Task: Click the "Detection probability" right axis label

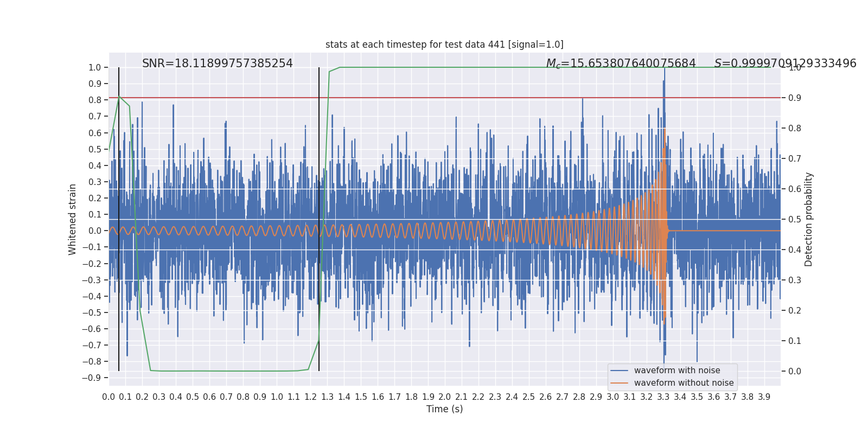Action: pyautogui.click(x=809, y=219)
